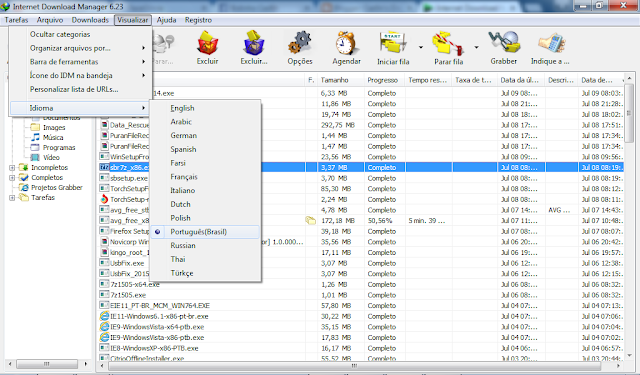Click icon of sbsetup.exe file
Viewport: 640px width, 375px height.
(x=104, y=178)
